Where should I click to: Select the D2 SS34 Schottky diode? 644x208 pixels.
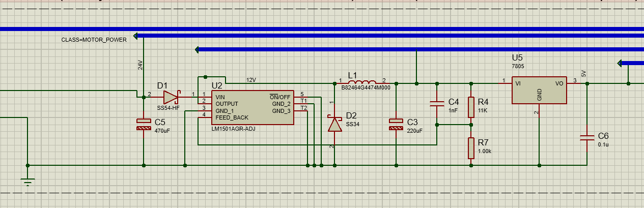coord(334,124)
